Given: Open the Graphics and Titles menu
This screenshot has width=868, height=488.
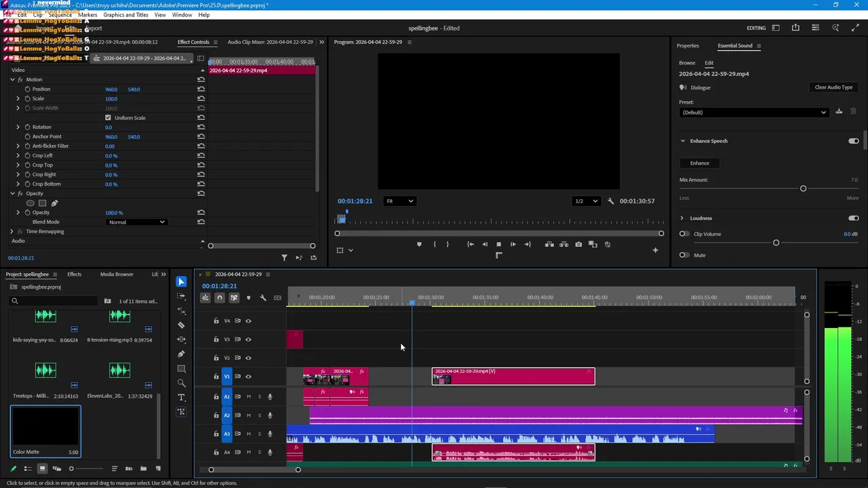Looking at the screenshot, I should 125,15.
